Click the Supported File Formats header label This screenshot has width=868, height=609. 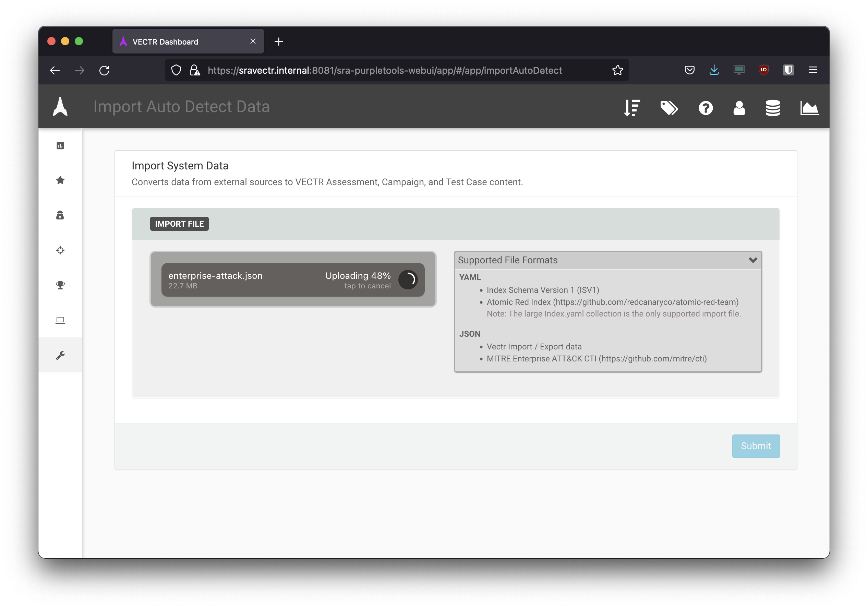[507, 260]
